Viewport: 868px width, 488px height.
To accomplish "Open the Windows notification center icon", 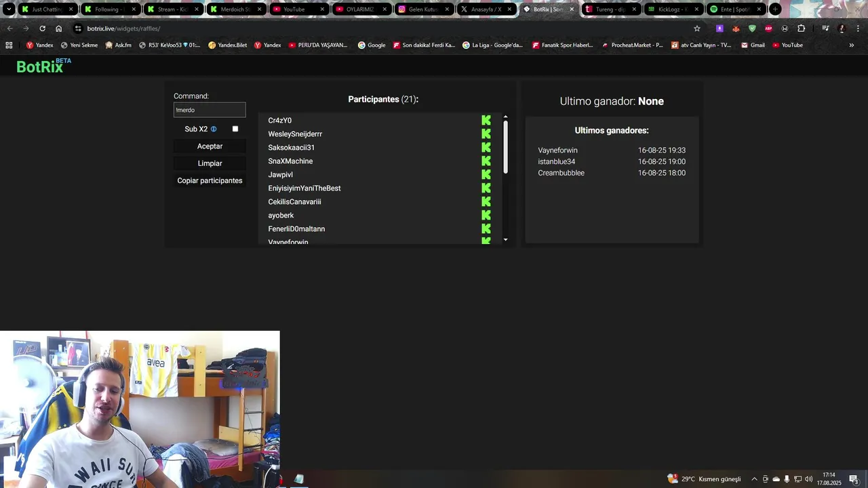I will pos(854,479).
